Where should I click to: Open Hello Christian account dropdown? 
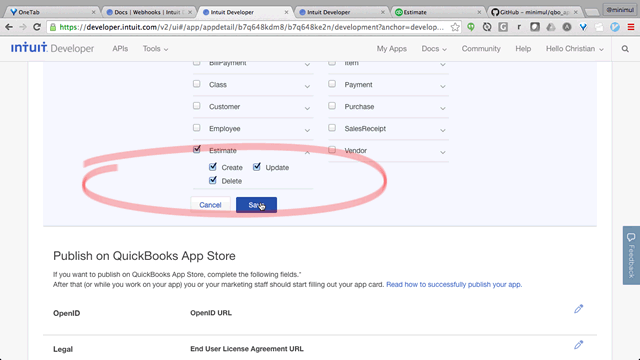[x=575, y=49]
